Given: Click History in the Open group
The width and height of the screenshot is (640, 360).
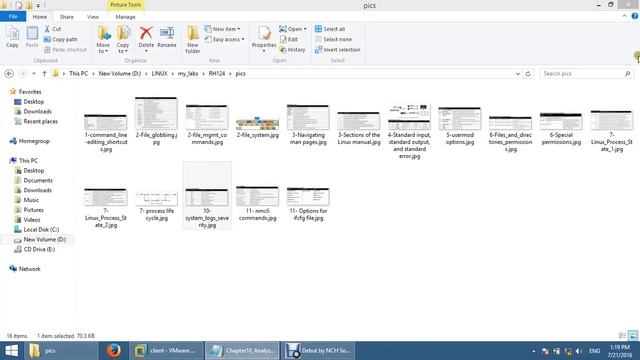Looking at the screenshot, I should (292, 49).
